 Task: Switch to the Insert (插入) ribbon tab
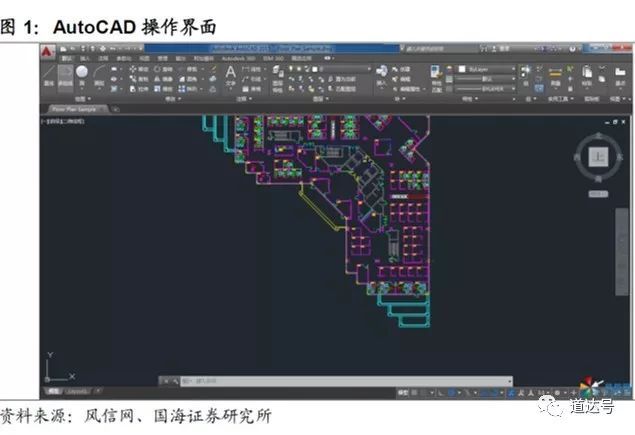[85, 59]
